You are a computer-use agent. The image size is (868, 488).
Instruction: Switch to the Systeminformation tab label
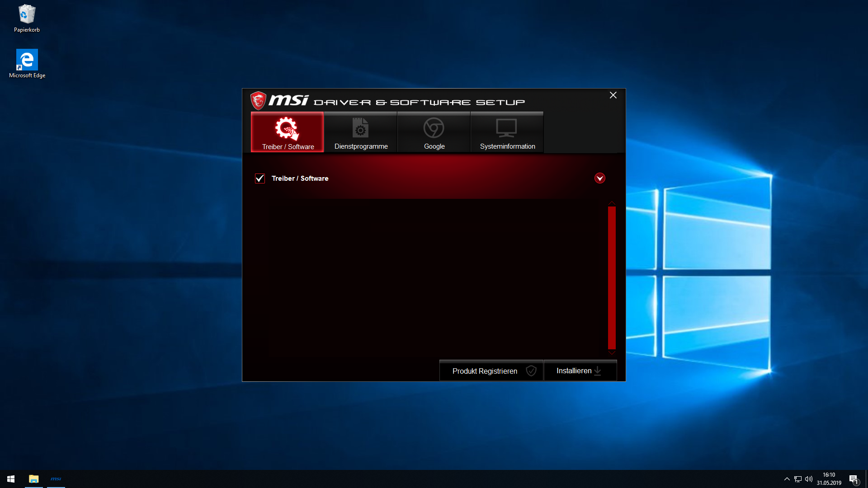(507, 146)
